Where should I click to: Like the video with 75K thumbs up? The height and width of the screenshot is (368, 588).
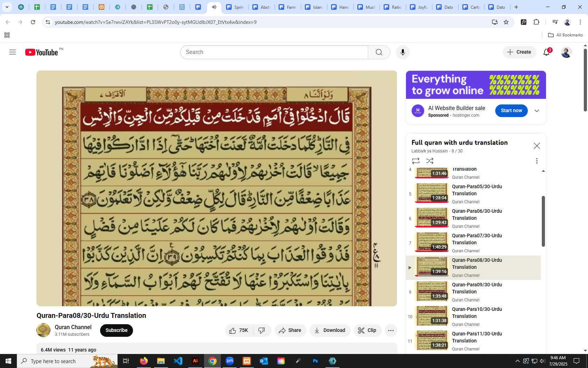click(x=239, y=330)
